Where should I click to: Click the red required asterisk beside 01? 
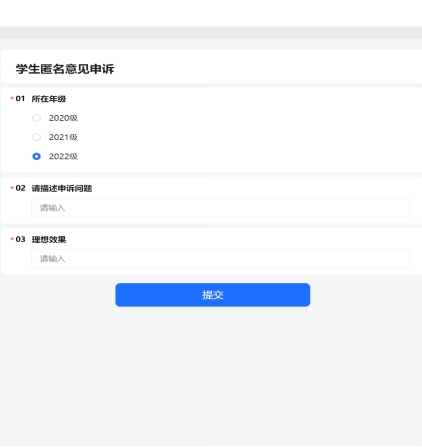[x=12, y=98]
